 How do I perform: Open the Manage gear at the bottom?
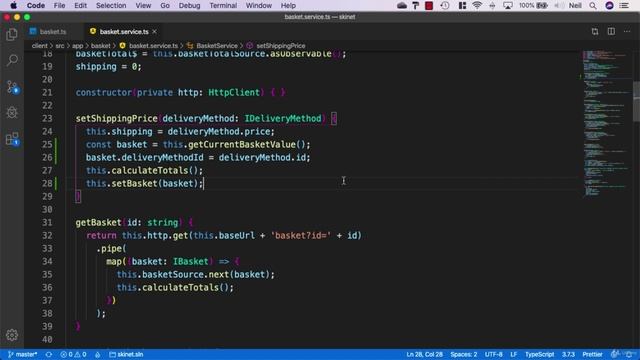[x=12, y=335]
